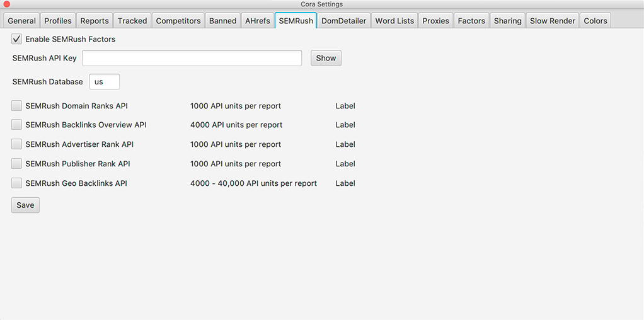Click the SEMRush API Key field
The image size is (644, 320).
[192, 58]
